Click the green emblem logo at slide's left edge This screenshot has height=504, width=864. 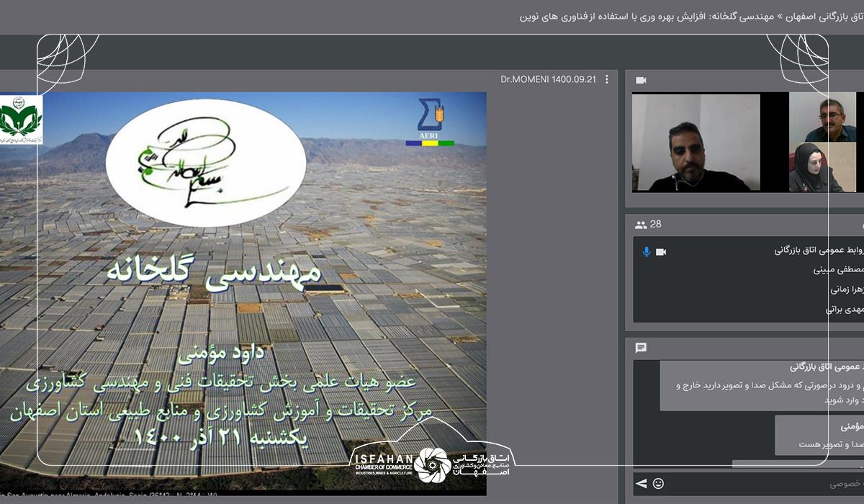point(20,120)
